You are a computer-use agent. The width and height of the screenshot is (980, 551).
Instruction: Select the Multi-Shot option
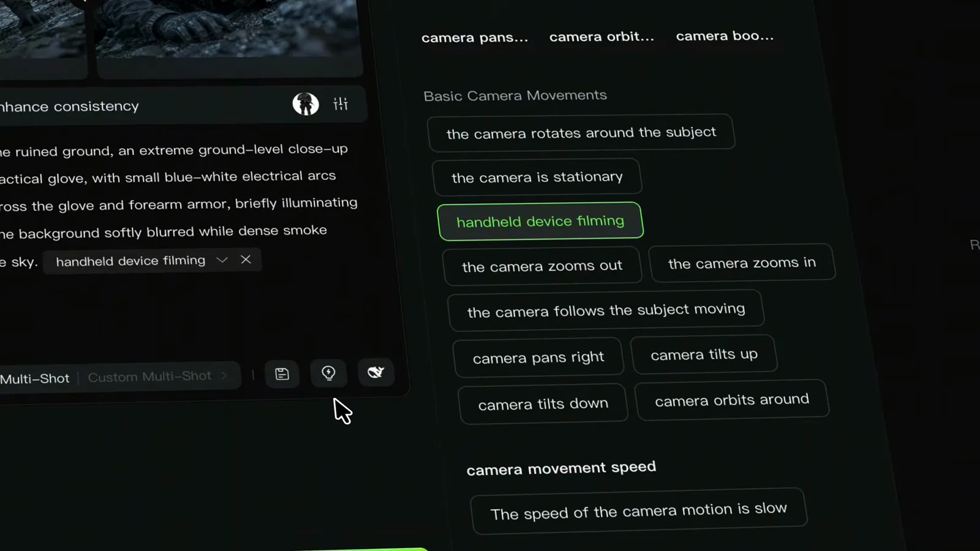tap(35, 378)
